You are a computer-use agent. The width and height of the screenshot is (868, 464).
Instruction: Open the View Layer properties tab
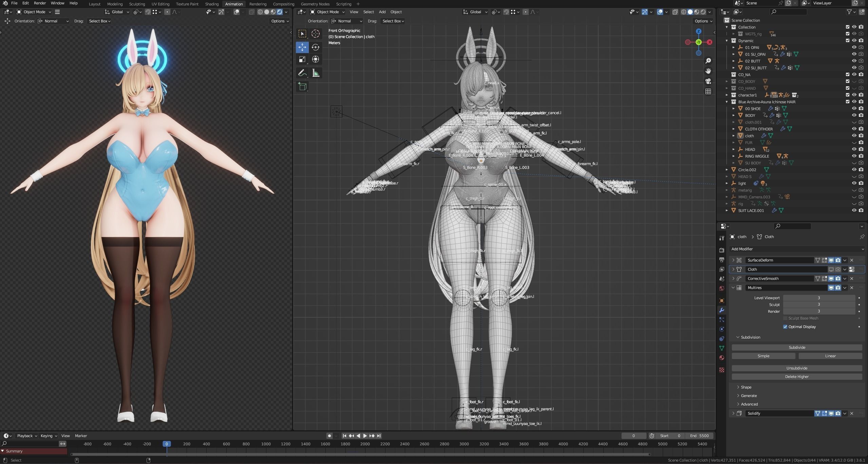coord(722,269)
